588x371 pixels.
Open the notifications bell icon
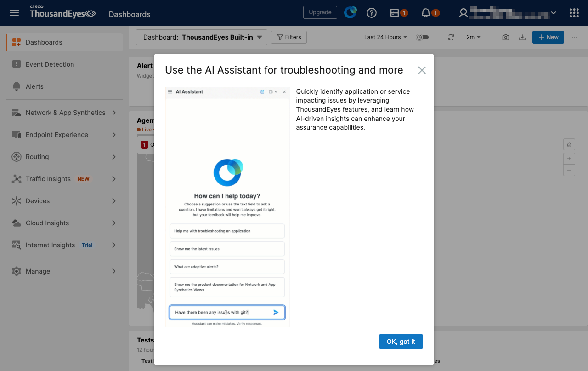point(430,13)
